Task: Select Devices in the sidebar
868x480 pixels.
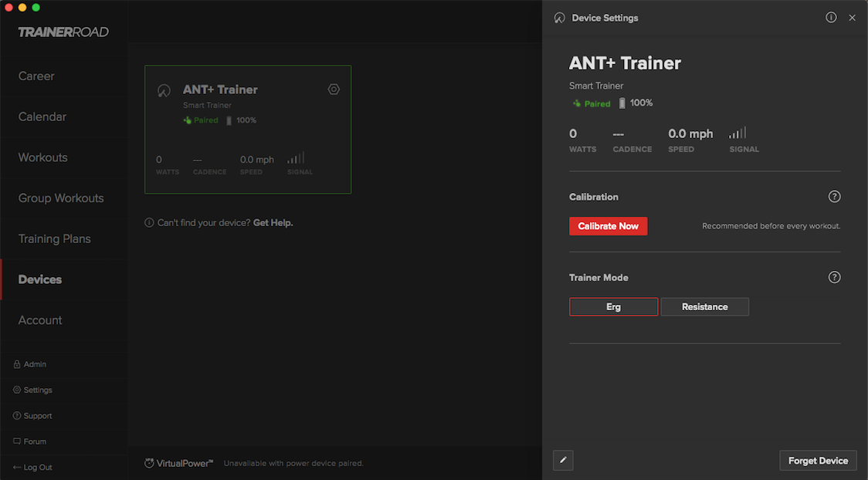Action: tap(40, 279)
